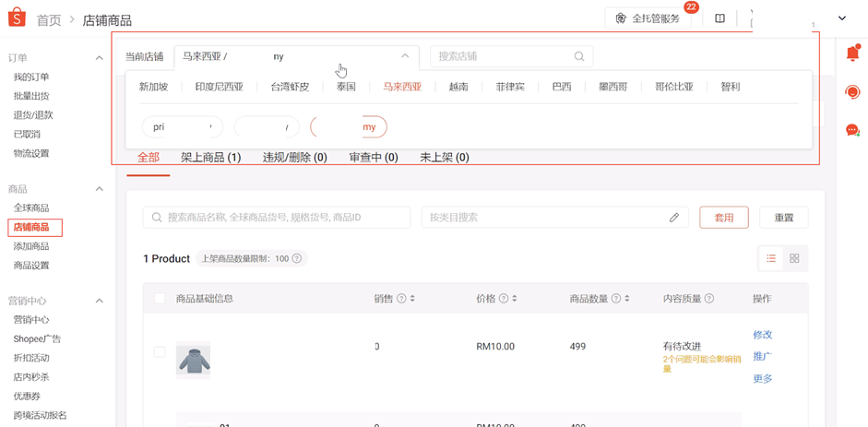This screenshot has width=868, height=427.
Task: Collapse the current shop selector chevron
Action: tap(405, 56)
